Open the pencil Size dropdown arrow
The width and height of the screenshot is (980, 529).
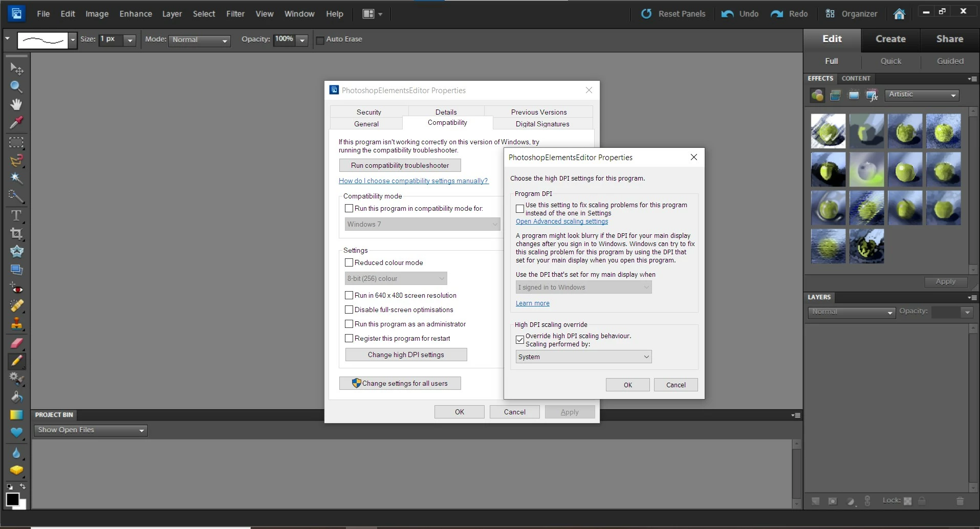[130, 40]
